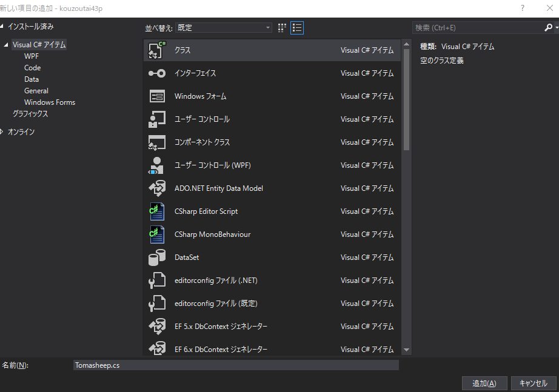The height and width of the screenshot is (392, 559).
Task: Click the Windows フォーム name text
Action: click(x=200, y=96)
